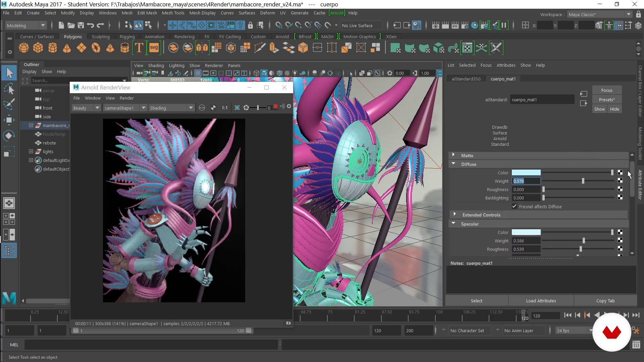Select the Lasso Select tool
Image resolution: width=644 pixels, height=362 pixels.
click(9, 88)
